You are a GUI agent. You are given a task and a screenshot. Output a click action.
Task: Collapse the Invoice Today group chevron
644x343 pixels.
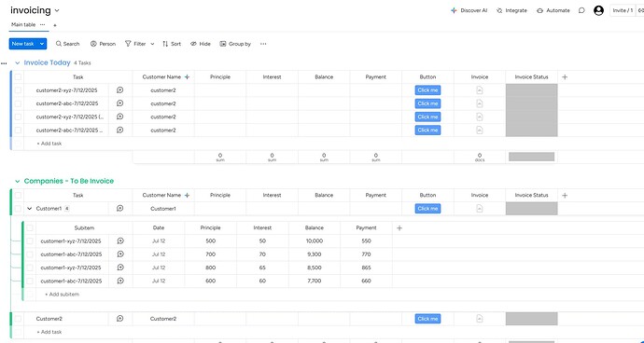click(17, 63)
